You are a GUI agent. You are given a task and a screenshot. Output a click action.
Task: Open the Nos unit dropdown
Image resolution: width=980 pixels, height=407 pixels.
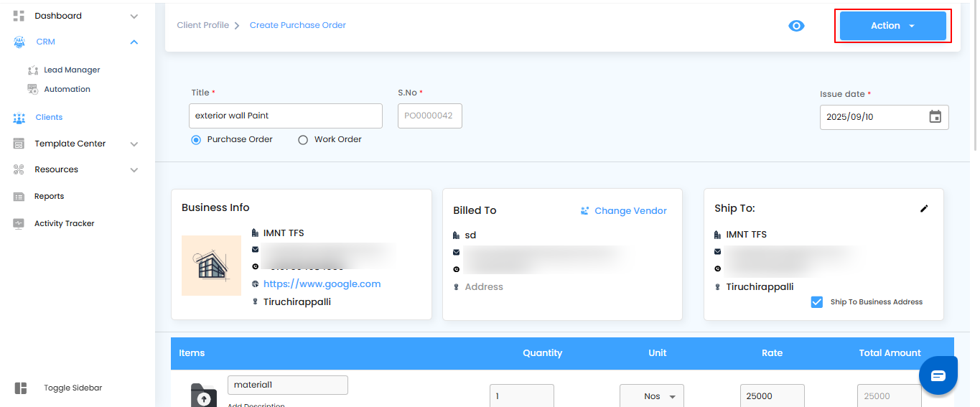click(651, 396)
